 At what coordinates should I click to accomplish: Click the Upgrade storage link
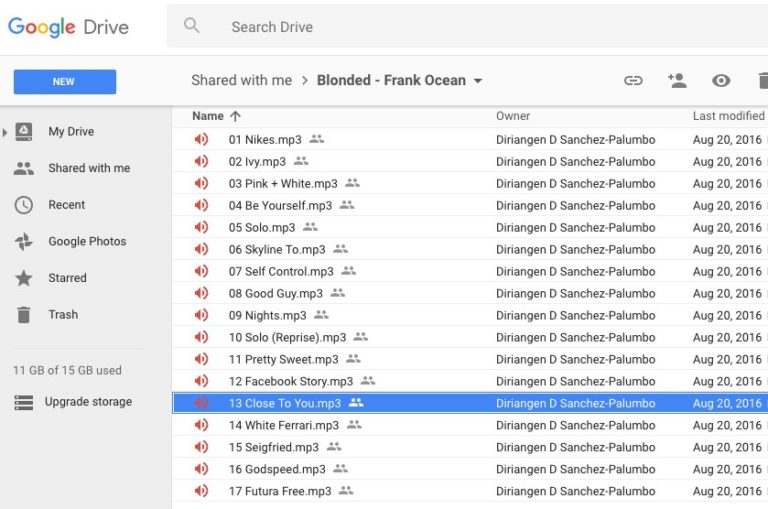[x=88, y=402]
